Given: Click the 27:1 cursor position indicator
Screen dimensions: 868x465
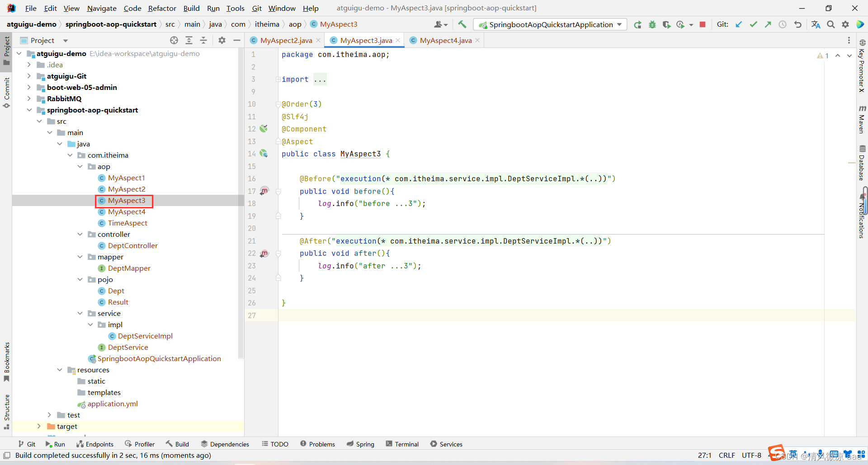Looking at the screenshot, I should pyautogui.click(x=705, y=455).
